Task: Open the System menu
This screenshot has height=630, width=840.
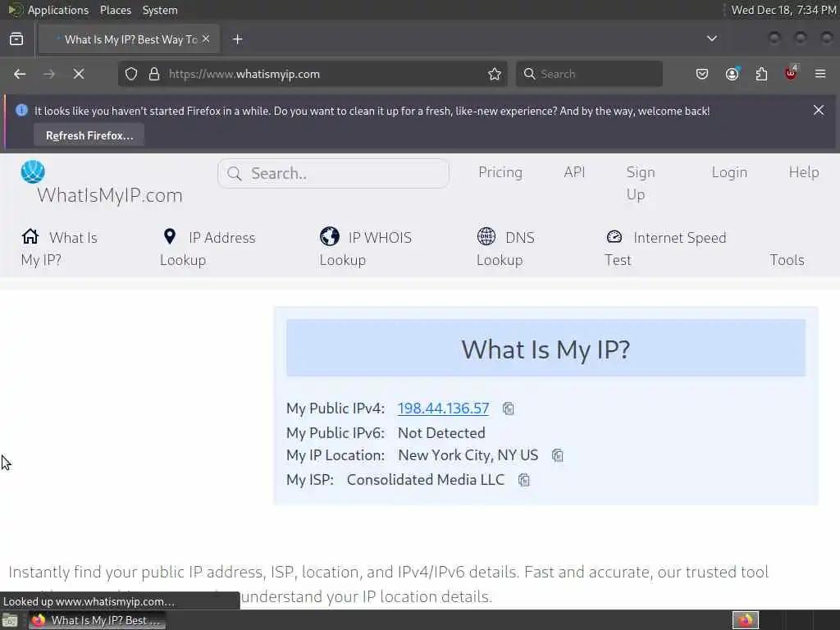Action: tap(160, 10)
